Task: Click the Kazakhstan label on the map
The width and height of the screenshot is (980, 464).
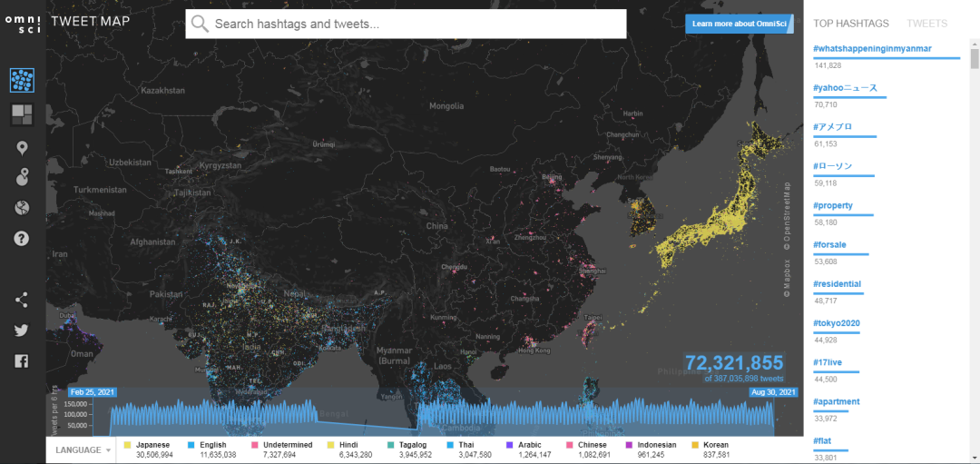Action: click(163, 91)
